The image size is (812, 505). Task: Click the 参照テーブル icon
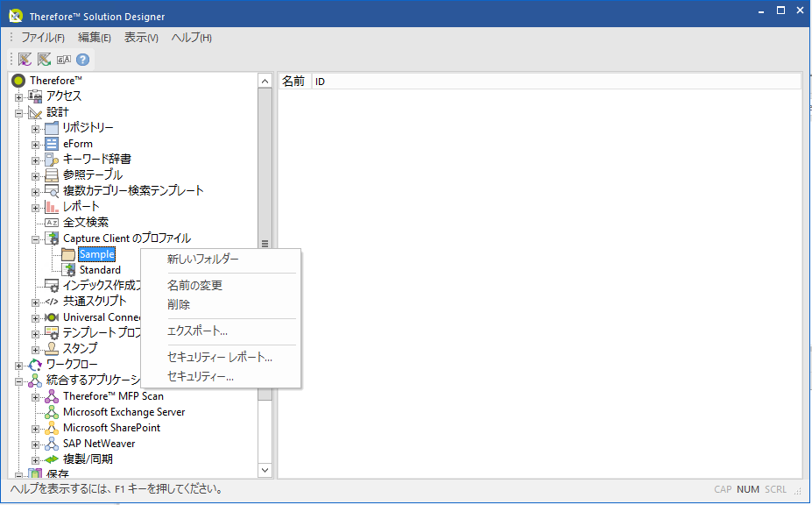(x=52, y=175)
